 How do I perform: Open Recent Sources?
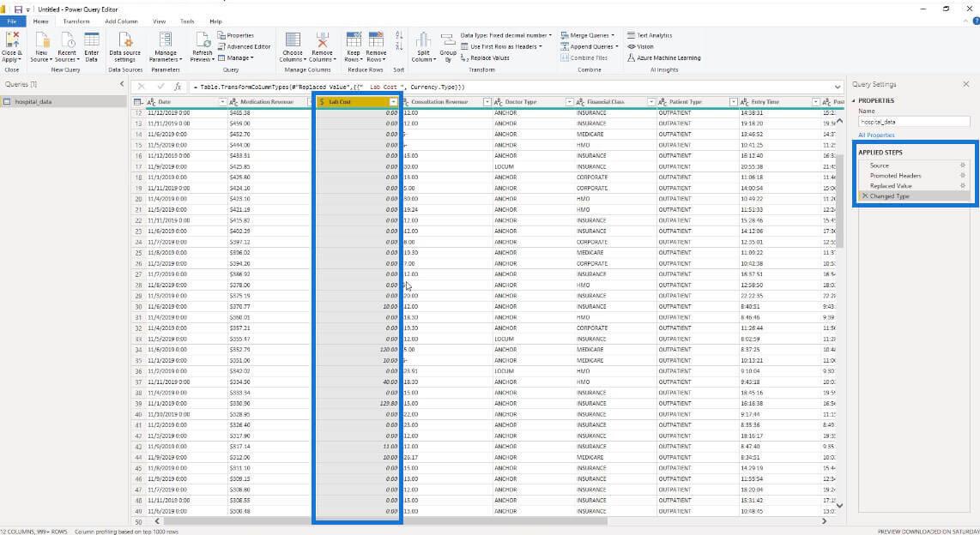tap(65, 47)
